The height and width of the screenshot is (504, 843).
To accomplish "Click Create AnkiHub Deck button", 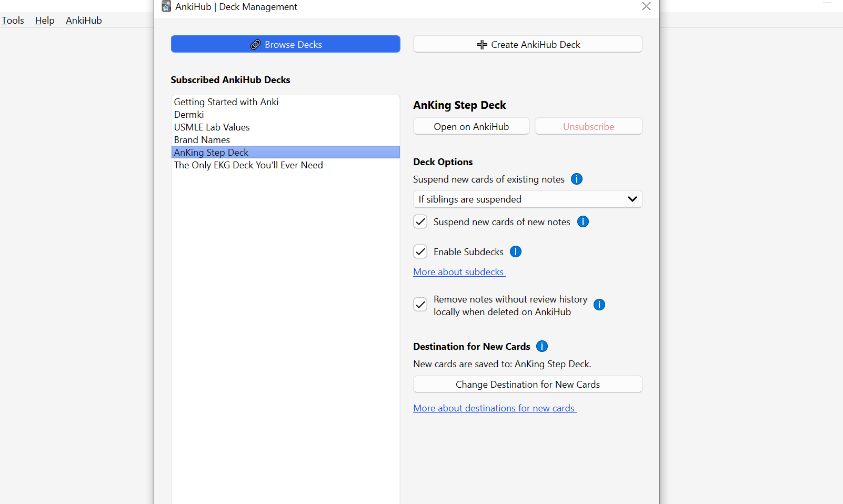I will click(527, 44).
